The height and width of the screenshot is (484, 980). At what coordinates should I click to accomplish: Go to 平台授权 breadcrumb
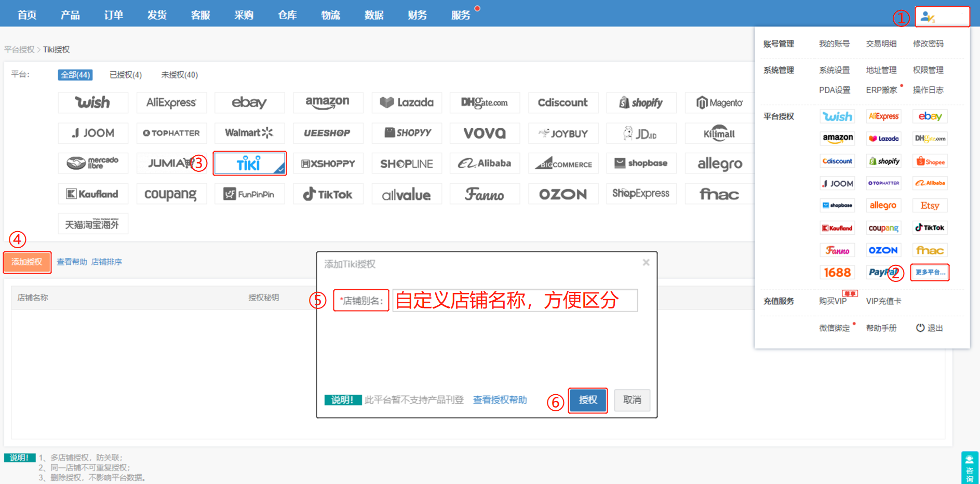[19, 49]
